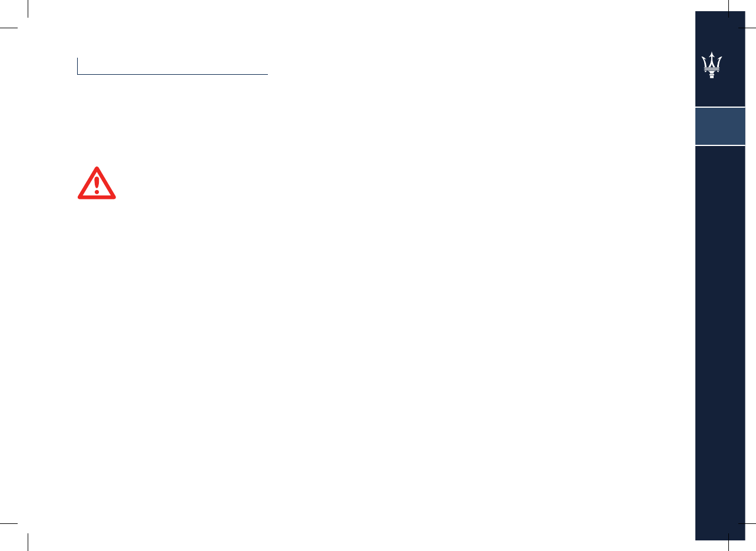Click inside the empty underlined heading box
The width and height of the screenshot is (756, 551).
coord(173,65)
